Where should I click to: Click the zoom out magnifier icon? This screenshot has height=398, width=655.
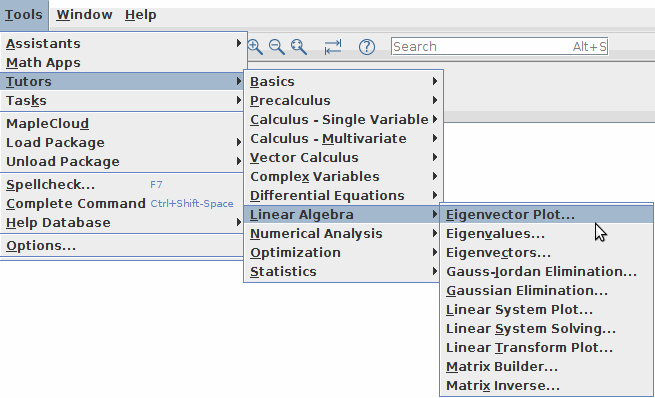point(277,47)
